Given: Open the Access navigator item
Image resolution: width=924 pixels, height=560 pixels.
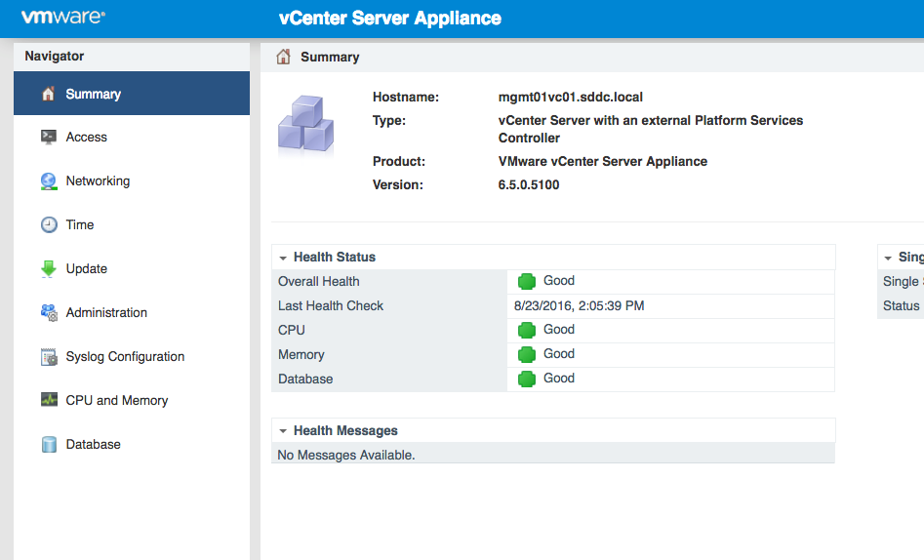Looking at the screenshot, I should [x=132, y=137].
